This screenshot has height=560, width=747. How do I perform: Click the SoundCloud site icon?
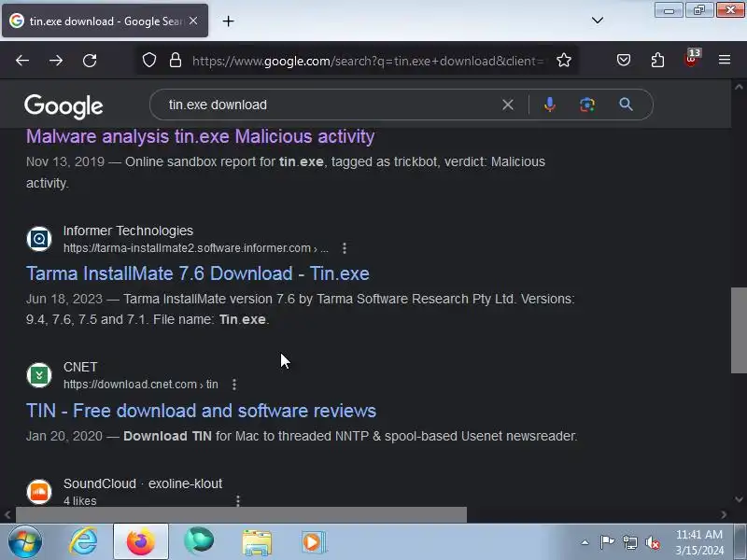coord(39,492)
